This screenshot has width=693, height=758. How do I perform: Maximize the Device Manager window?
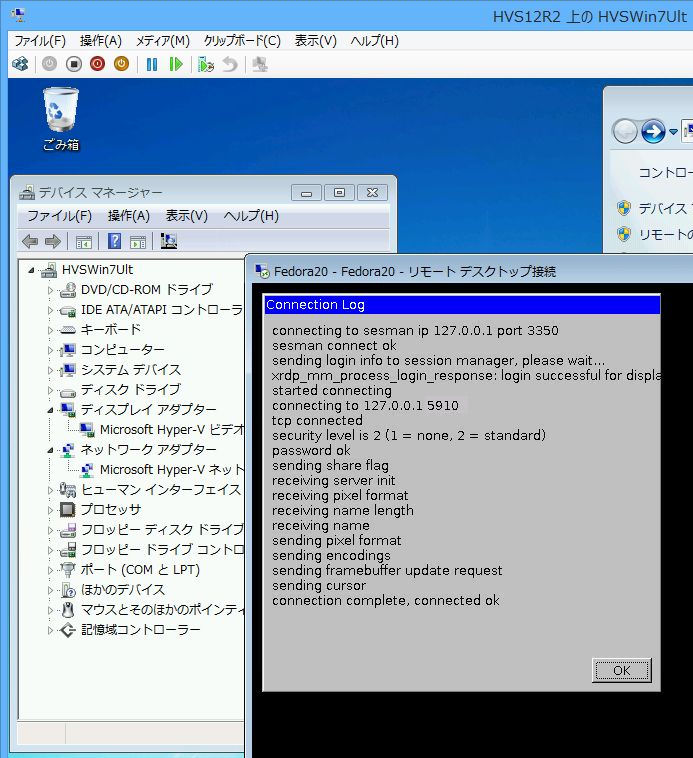pyautogui.click(x=339, y=193)
